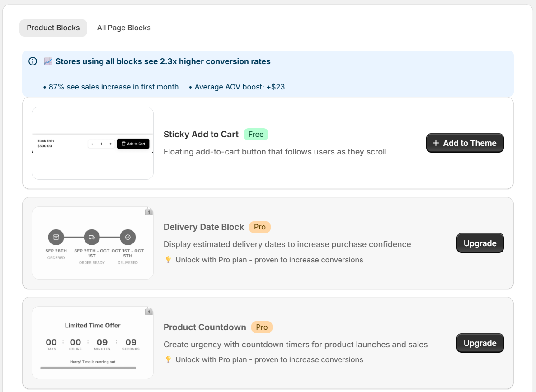Click Upgrade for the Product Countdown block
The height and width of the screenshot is (392, 536).
480,343
